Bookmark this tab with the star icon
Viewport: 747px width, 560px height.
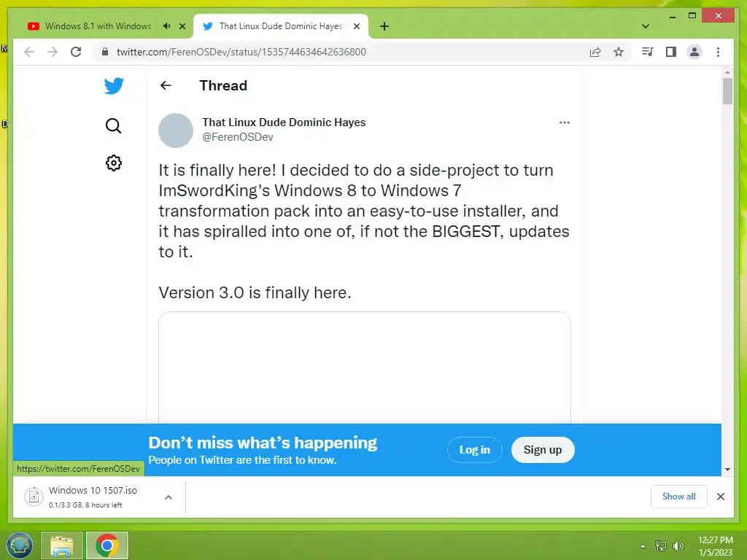tap(619, 52)
